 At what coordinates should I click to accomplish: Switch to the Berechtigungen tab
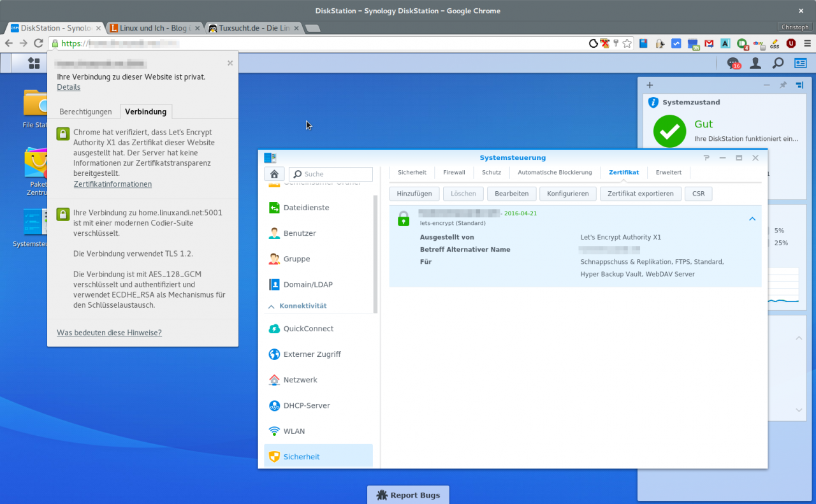pyautogui.click(x=85, y=112)
